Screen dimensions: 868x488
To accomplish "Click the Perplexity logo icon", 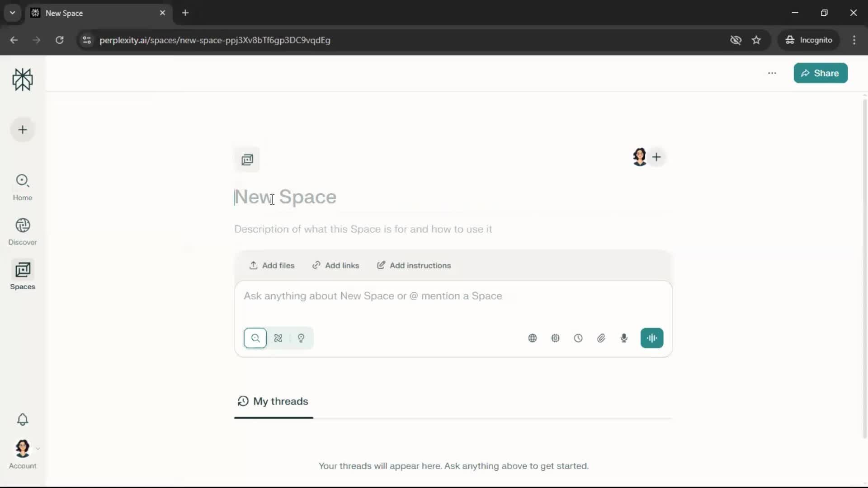I will (x=23, y=80).
